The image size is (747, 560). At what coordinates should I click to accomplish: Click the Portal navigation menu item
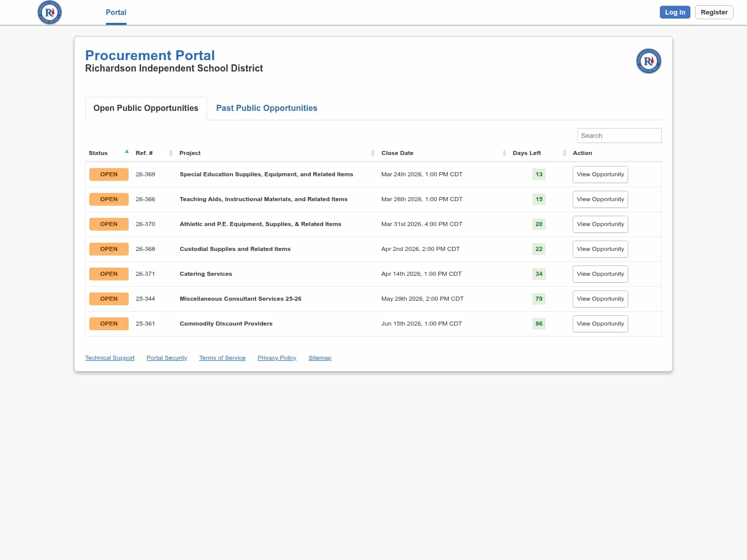(x=116, y=12)
